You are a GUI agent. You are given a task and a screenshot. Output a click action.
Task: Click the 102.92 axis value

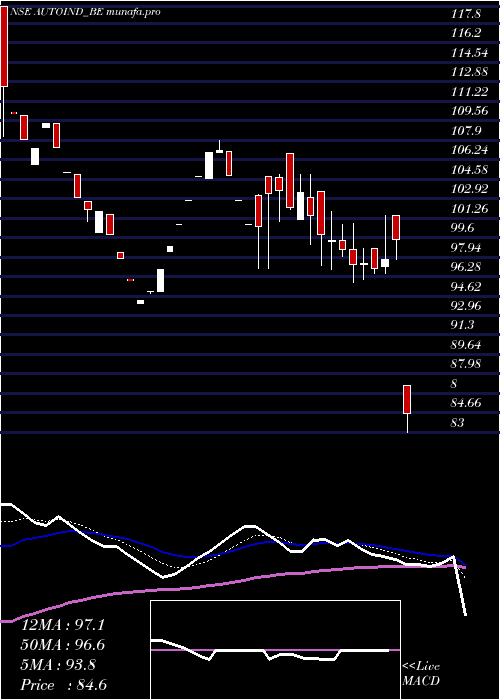pyautogui.click(x=469, y=189)
